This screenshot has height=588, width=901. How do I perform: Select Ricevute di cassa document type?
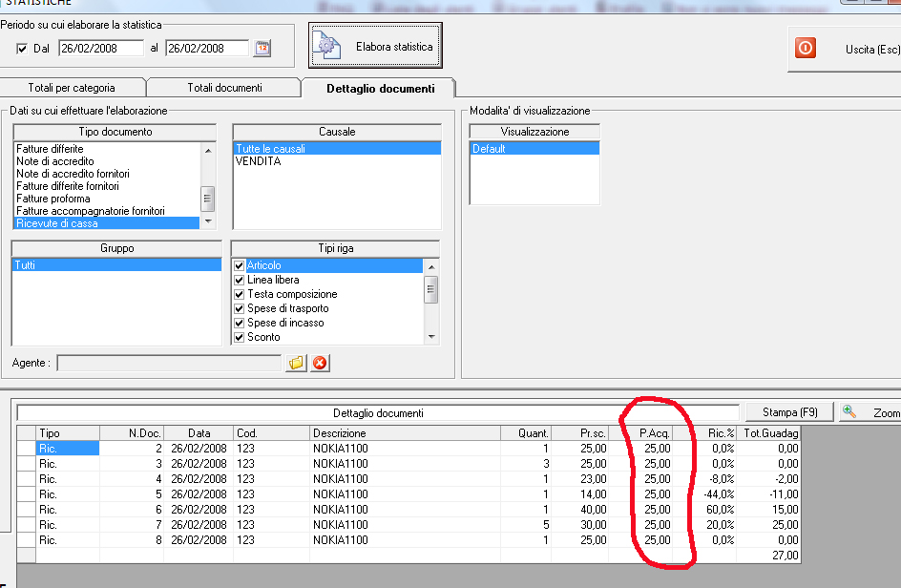[x=106, y=223]
